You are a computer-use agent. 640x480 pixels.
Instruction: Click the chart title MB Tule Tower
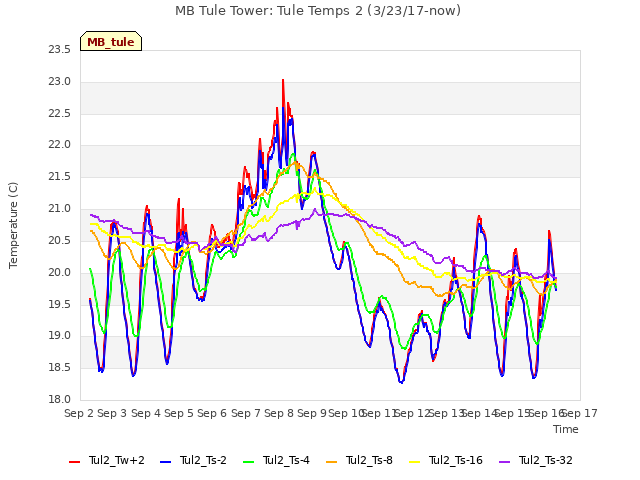[x=318, y=10]
